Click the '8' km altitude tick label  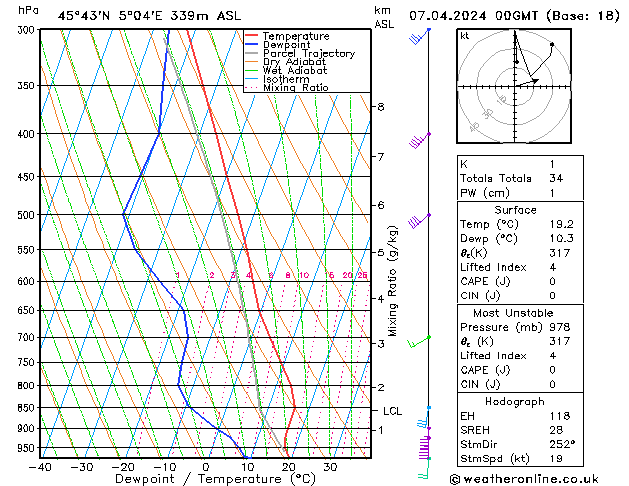pos(380,107)
